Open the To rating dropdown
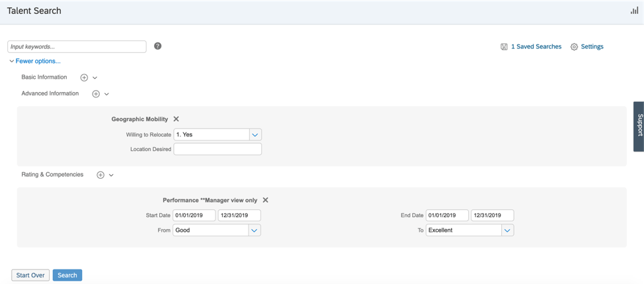Screen dimensions: 644x284 506,230
